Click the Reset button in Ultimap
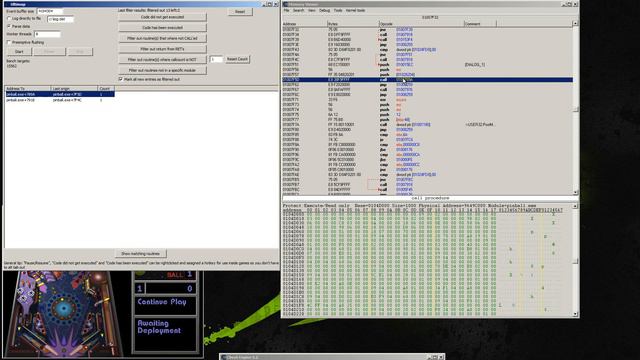The height and width of the screenshot is (360, 640). coord(240,12)
